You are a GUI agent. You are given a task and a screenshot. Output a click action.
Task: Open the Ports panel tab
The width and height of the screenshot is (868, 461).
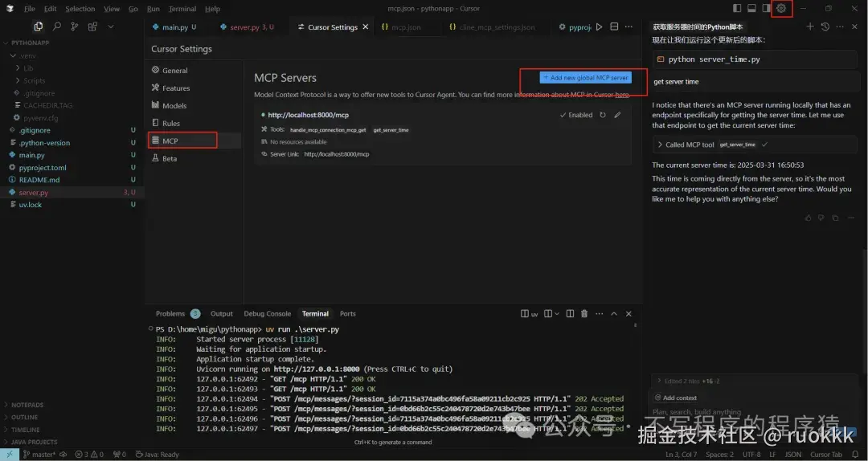tap(348, 314)
